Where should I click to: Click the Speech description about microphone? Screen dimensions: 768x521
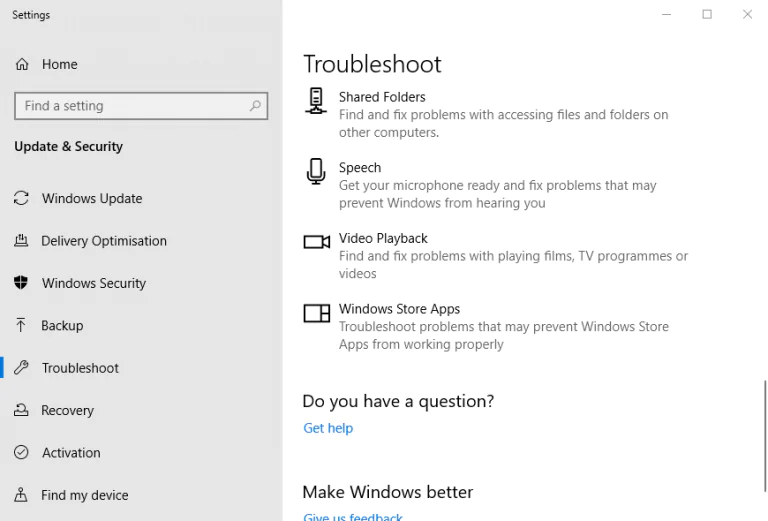pyautogui.click(x=498, y=194)
